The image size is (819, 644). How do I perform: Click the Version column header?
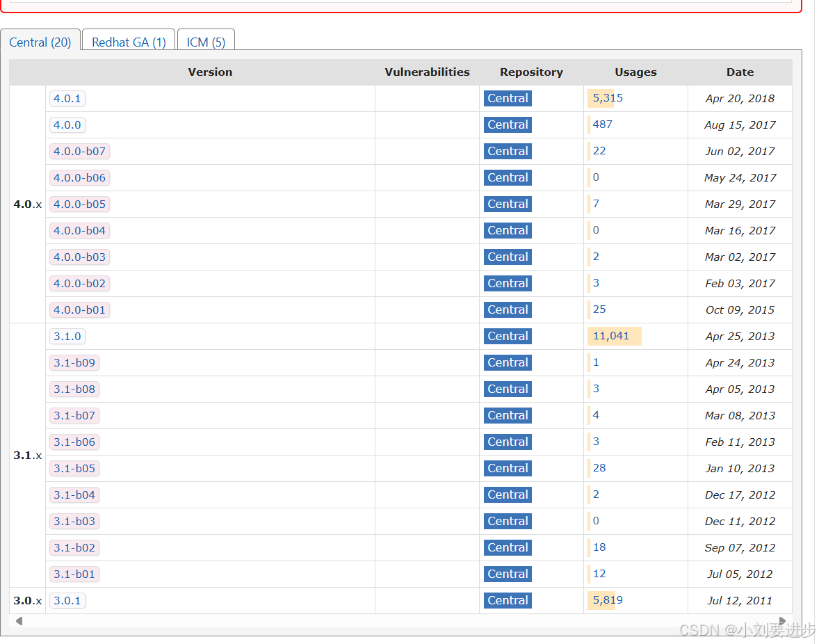point(210,72)
